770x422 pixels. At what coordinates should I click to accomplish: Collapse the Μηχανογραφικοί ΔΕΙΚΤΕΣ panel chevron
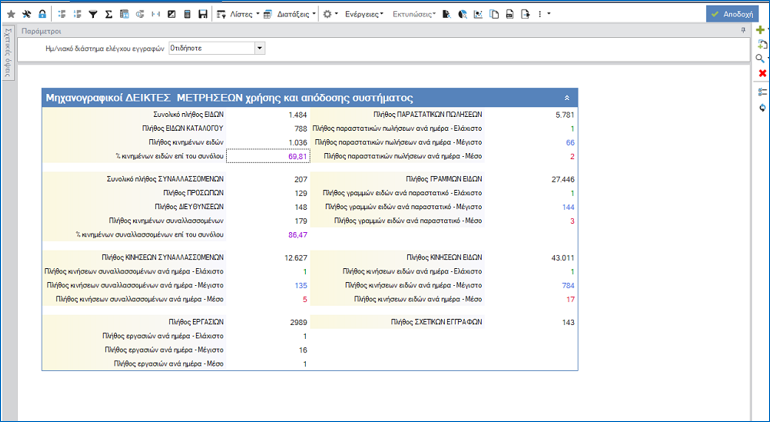[567, 98]
